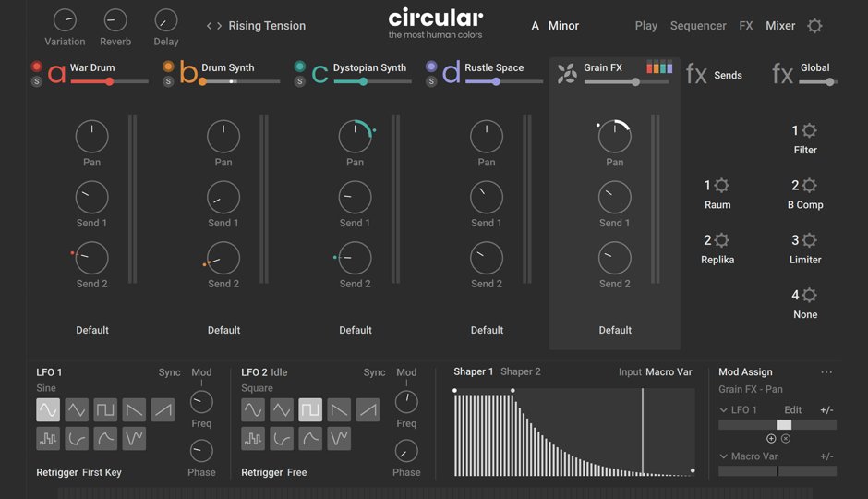Select LFO 1 saw down waveform icon

[x=134, y=410]
